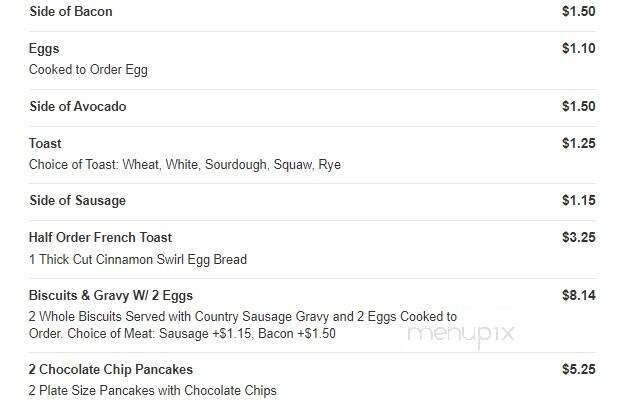
Task: Click the Side of Avocado $1.50 price
Action: point(578,106)
